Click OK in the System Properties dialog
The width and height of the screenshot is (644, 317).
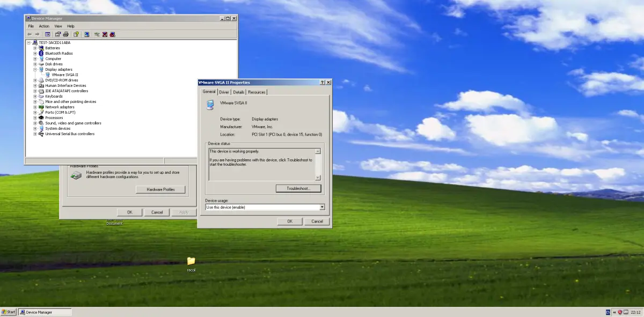[x=130, y=212]
